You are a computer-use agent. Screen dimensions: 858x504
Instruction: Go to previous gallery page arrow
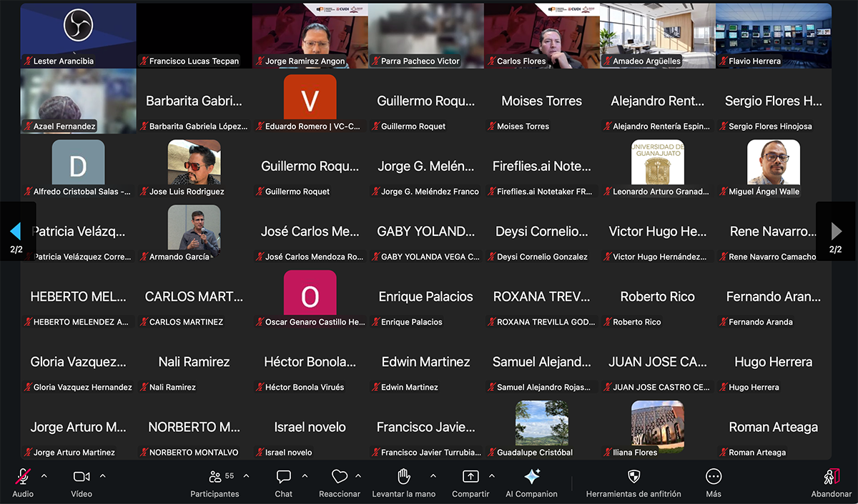[x=16, y=231]
